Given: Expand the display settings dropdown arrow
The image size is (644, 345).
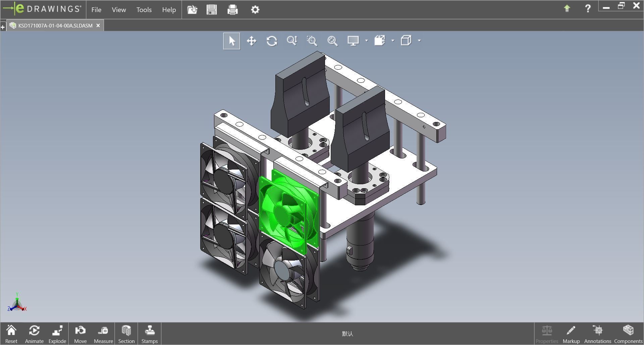Looking at the screenshot, I should (366, 41).
